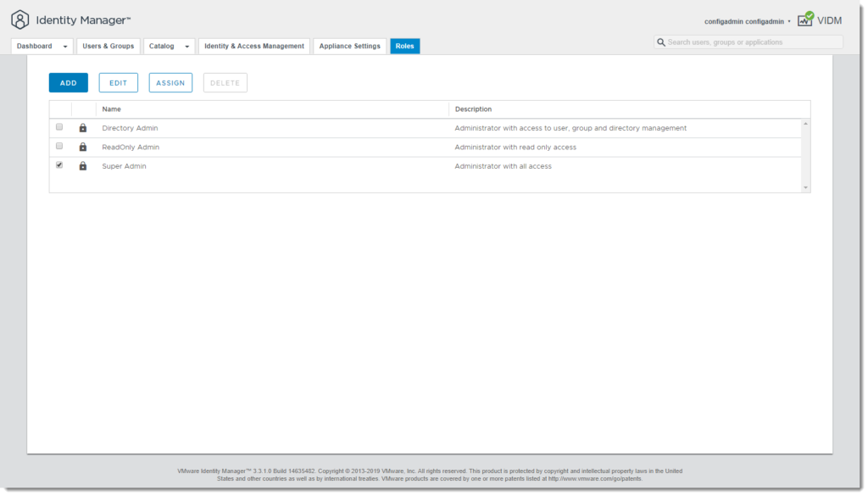Click the role list scroll-down arrow

coord(805,187)
